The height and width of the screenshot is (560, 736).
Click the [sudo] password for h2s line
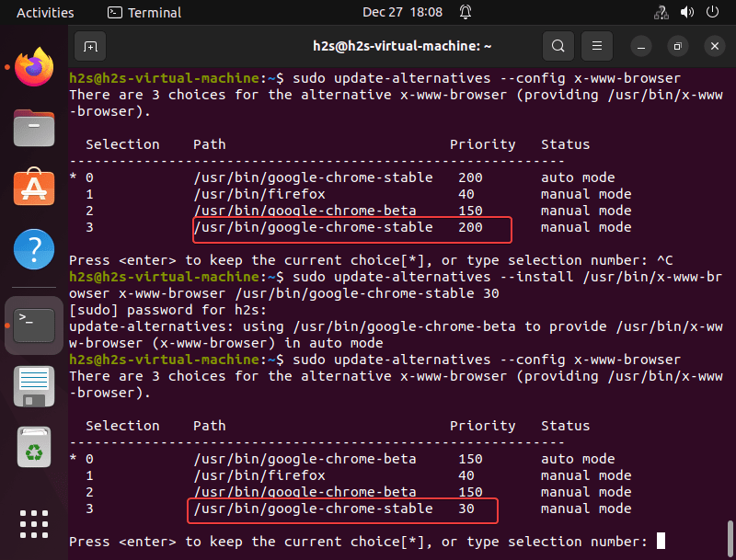tap(168, 310)
